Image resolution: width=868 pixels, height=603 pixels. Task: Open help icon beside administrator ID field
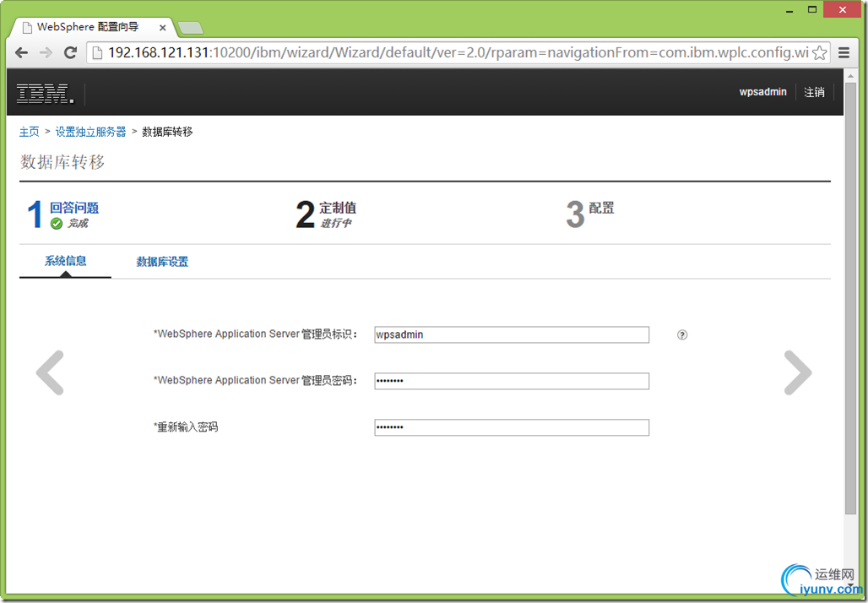682,334
